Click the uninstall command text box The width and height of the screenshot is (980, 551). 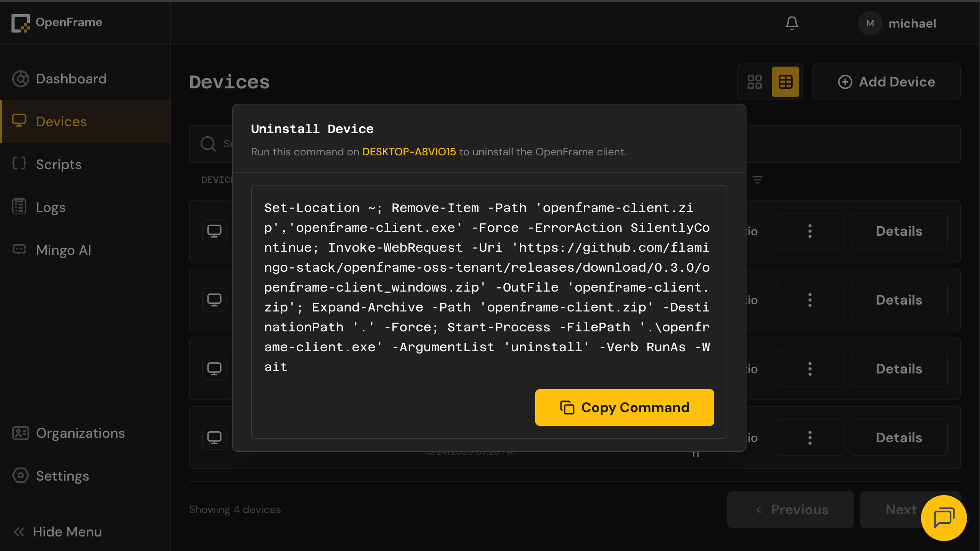tap(489, 311)
